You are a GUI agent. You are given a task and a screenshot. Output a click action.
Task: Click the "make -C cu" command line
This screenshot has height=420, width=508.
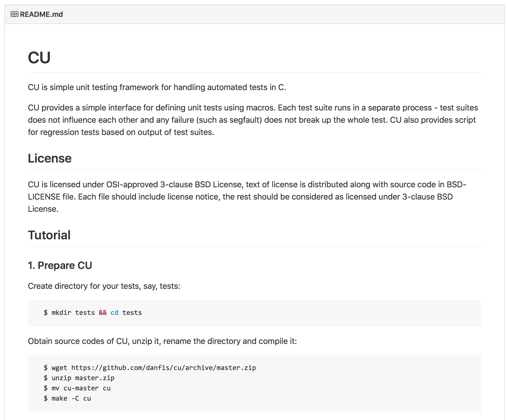(71, 398)
